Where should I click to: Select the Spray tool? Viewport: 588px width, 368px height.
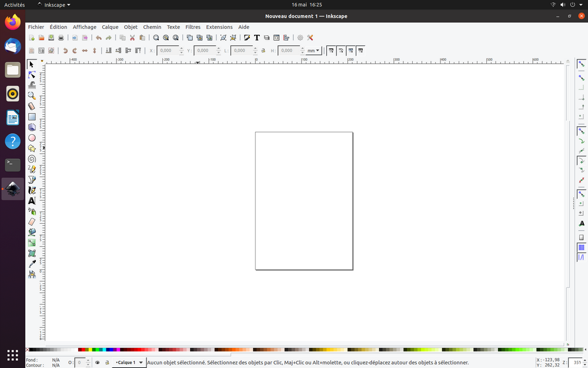point(32,211)
